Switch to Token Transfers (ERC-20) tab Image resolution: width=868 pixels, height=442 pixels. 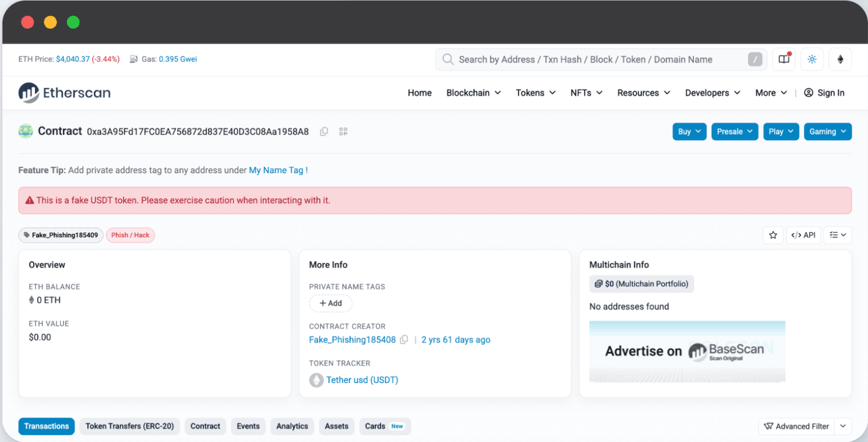pos(130,426)
